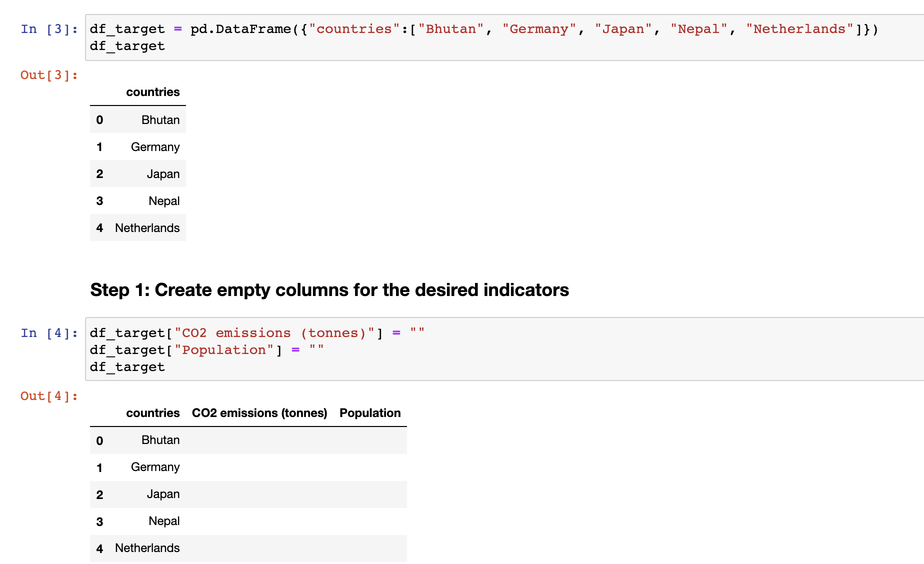
Task: Click the In [3] cell prompt
Action: (x=49, y=29)
